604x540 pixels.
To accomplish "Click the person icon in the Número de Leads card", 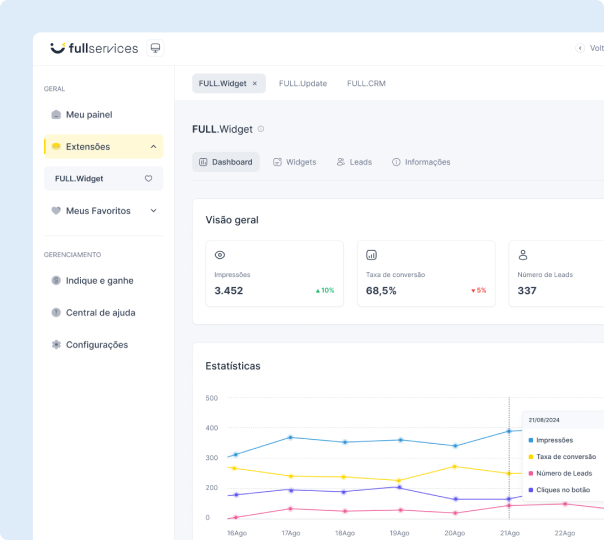I will click(523, 255).
